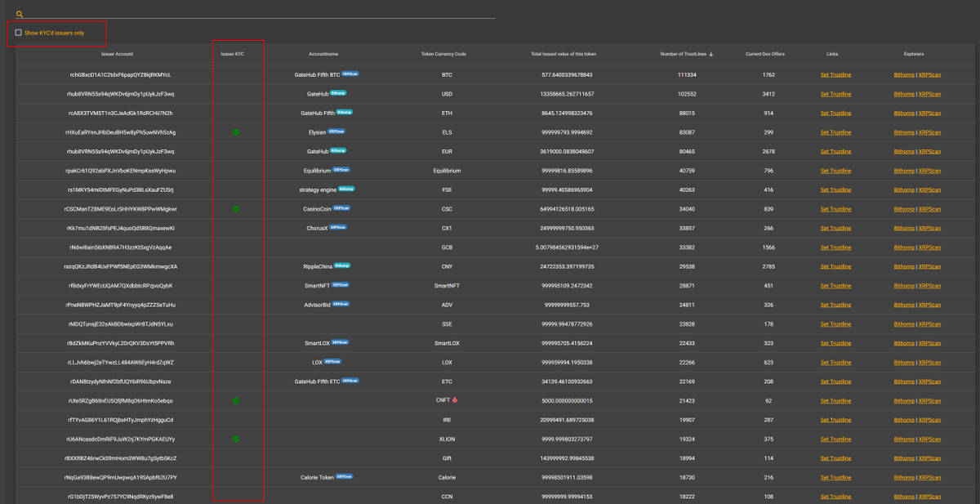
Task: Click the XRPScan badge beside the Equilibrium account name
Action: [x=343, y=171]
